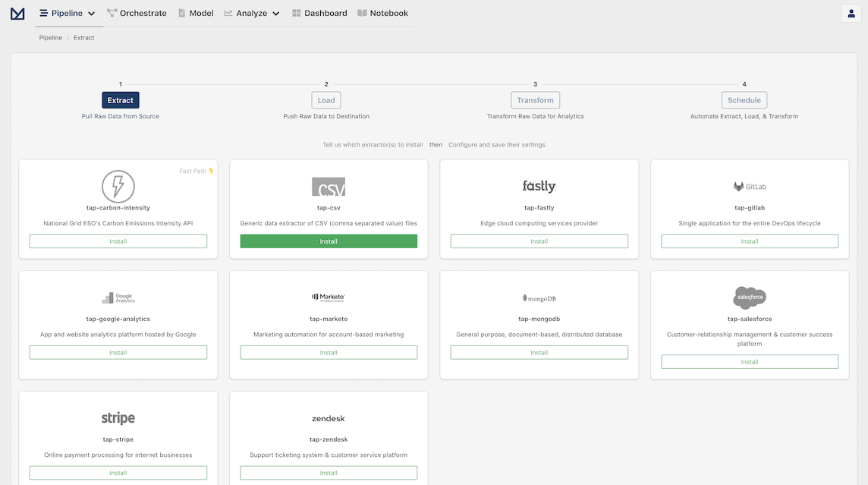
Task: Click the tap-carbon-intensity lightning bolt logo
Action: (x=118, y=187)
